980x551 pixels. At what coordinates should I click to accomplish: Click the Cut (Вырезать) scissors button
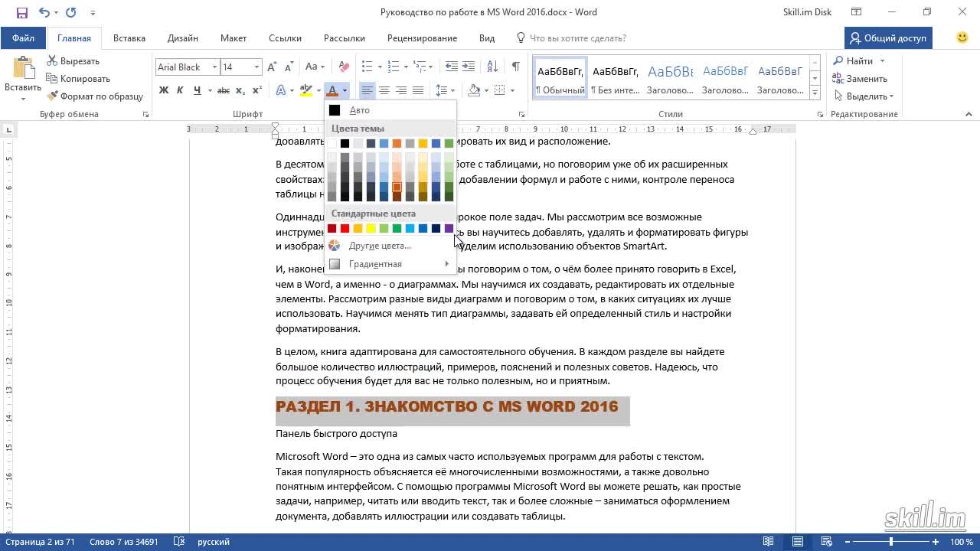(x=73, y=61)
